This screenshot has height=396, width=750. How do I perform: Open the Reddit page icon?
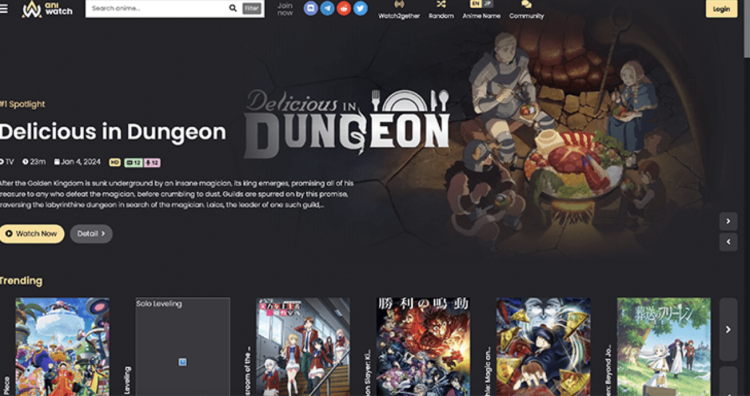344,8
